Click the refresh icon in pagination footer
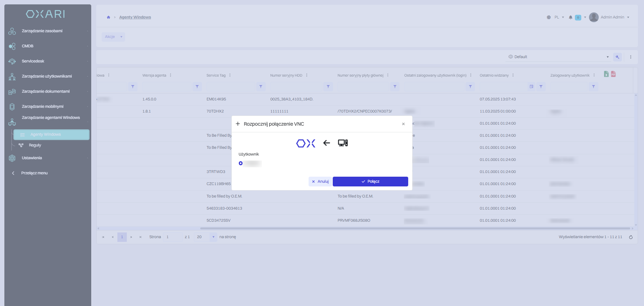 click(631, 237)
